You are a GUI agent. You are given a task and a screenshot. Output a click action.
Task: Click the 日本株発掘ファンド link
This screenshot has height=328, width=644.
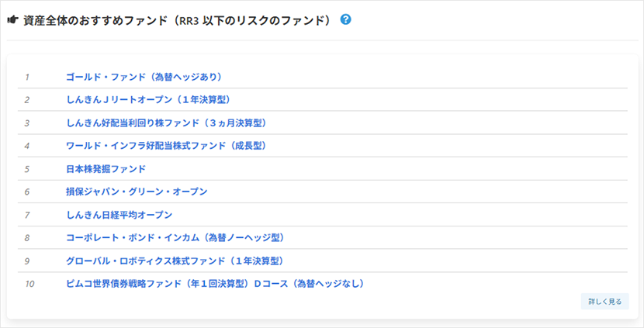pos(106,168)
